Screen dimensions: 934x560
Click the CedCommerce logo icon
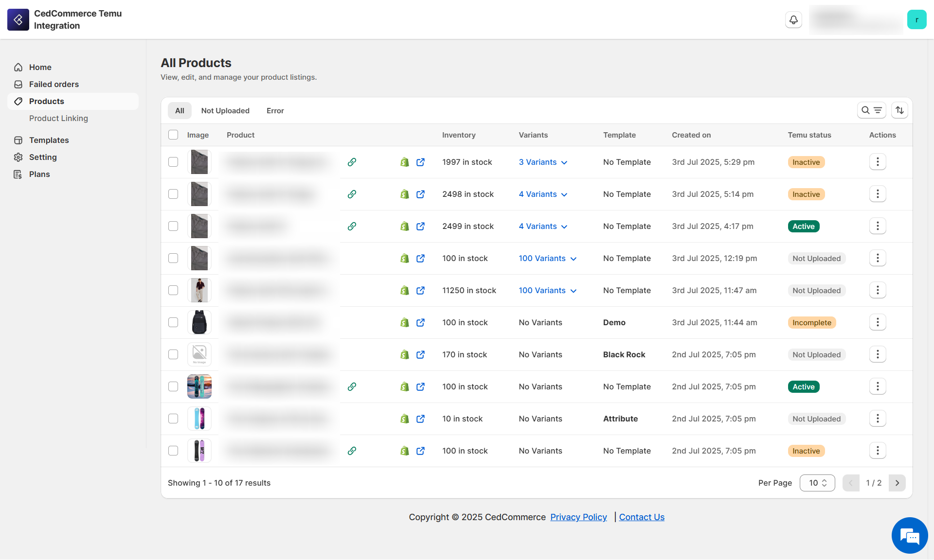pyautogui.click(x=18, y=19)
